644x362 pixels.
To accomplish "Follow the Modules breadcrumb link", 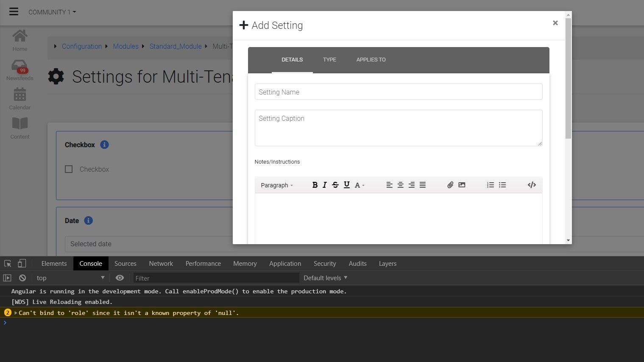I will (x=125, y=46).
